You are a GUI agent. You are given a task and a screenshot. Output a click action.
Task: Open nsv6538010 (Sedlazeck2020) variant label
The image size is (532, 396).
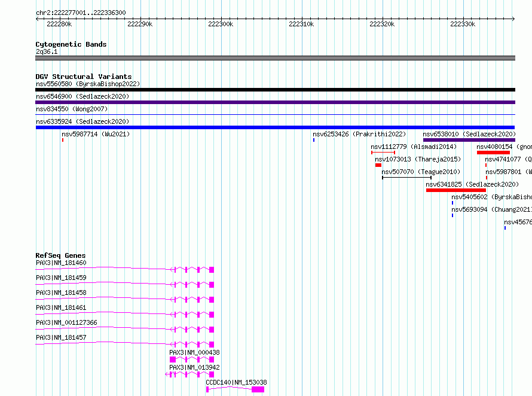pyautogui.click(x=469, y=134)
